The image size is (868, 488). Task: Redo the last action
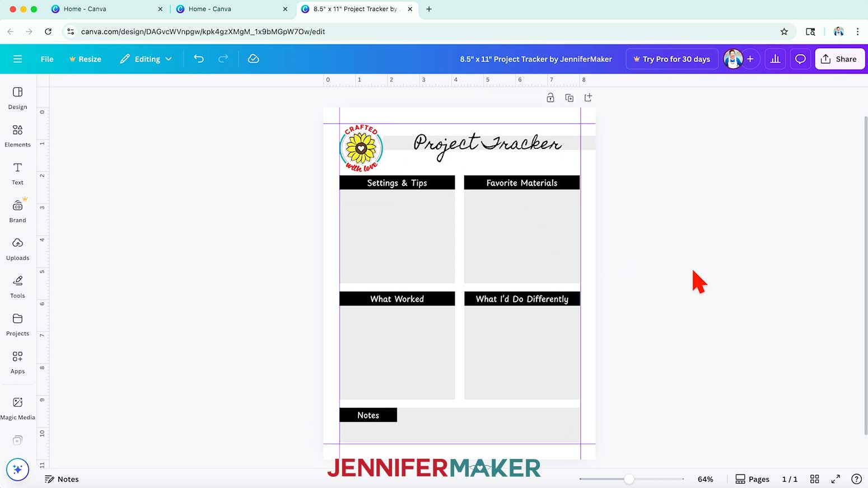(223, 59)
